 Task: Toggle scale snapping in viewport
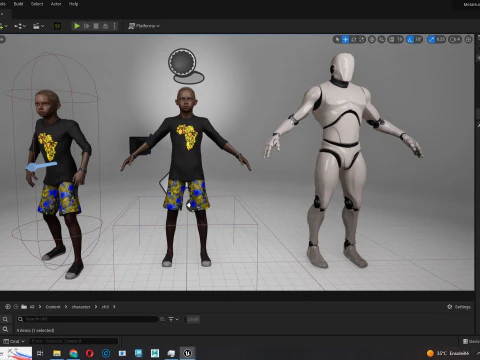431,40
